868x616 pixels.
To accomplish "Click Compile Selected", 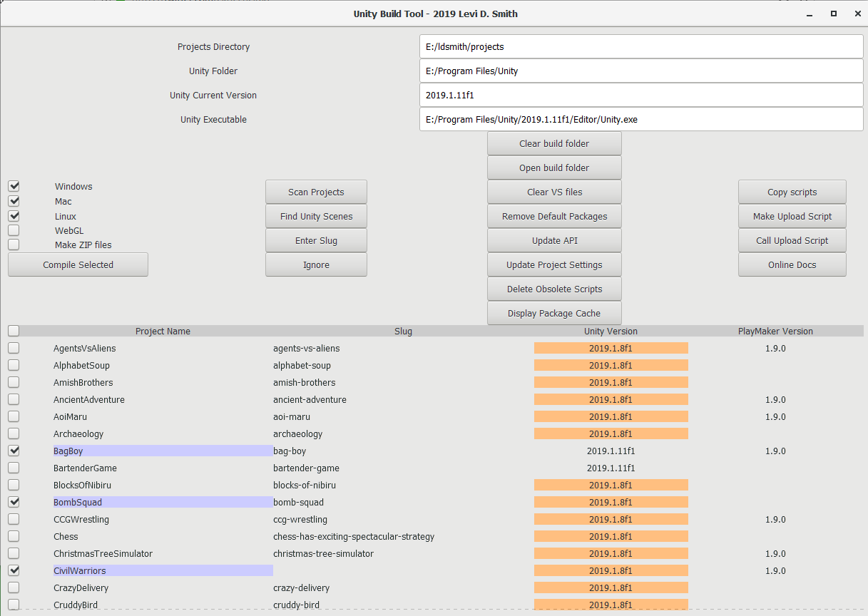I will click(77, 264).
